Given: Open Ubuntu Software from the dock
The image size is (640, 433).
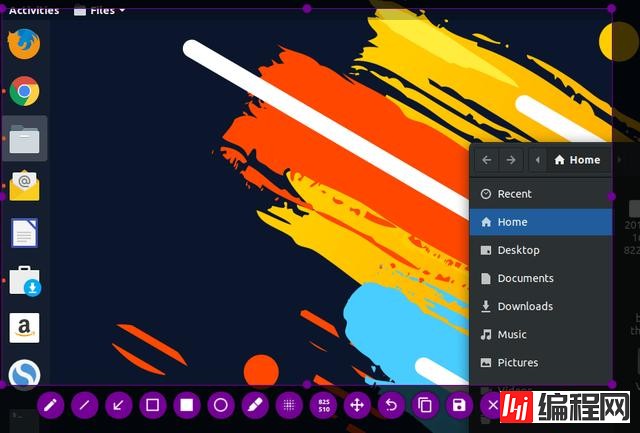Looking at the screenshot, I should click(x=25, y=281).
